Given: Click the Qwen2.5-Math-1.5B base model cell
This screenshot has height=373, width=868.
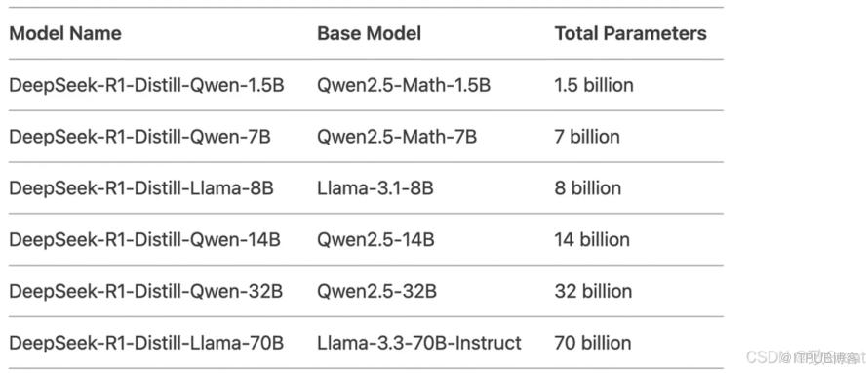Looking at the screenshot, I should [404, 85].
